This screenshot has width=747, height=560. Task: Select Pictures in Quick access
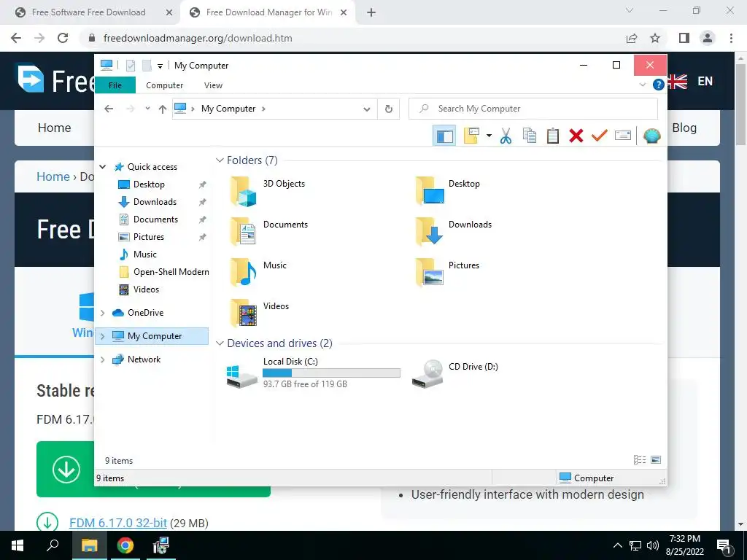click(148, 237)
